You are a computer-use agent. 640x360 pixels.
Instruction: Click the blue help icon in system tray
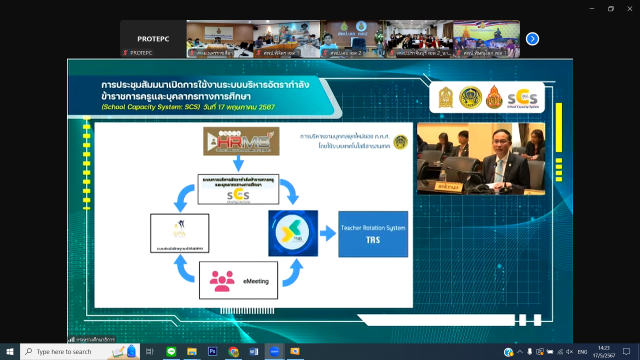click(x=508, y=352)
